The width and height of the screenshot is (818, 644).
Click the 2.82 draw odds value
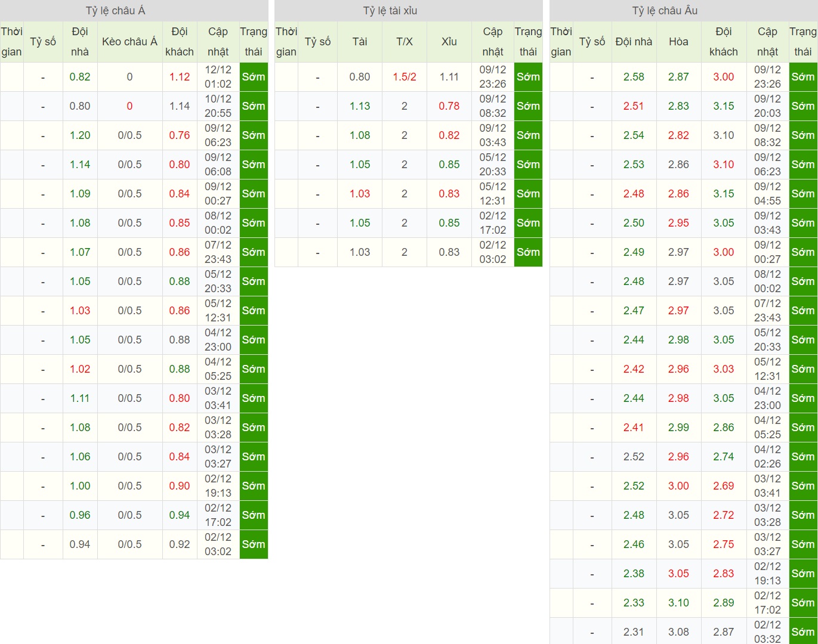click(x=678, y=135)
